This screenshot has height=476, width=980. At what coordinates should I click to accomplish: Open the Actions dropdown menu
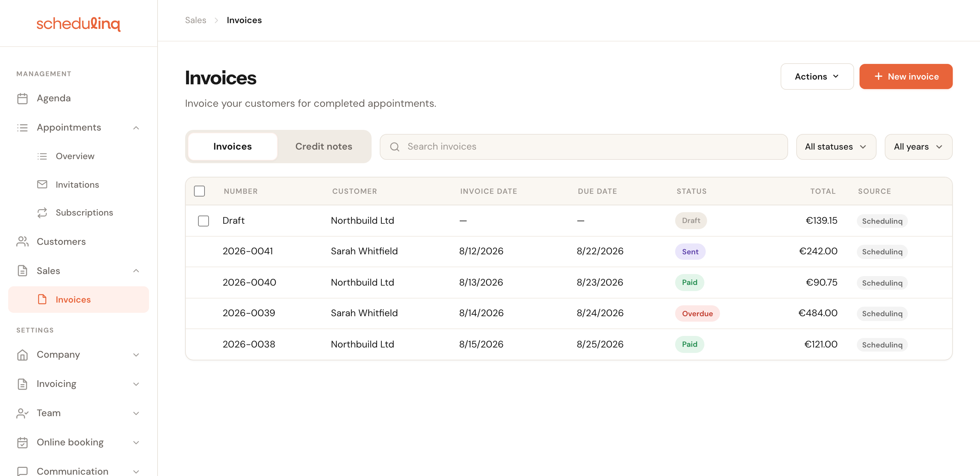click(x=817, y=76)
